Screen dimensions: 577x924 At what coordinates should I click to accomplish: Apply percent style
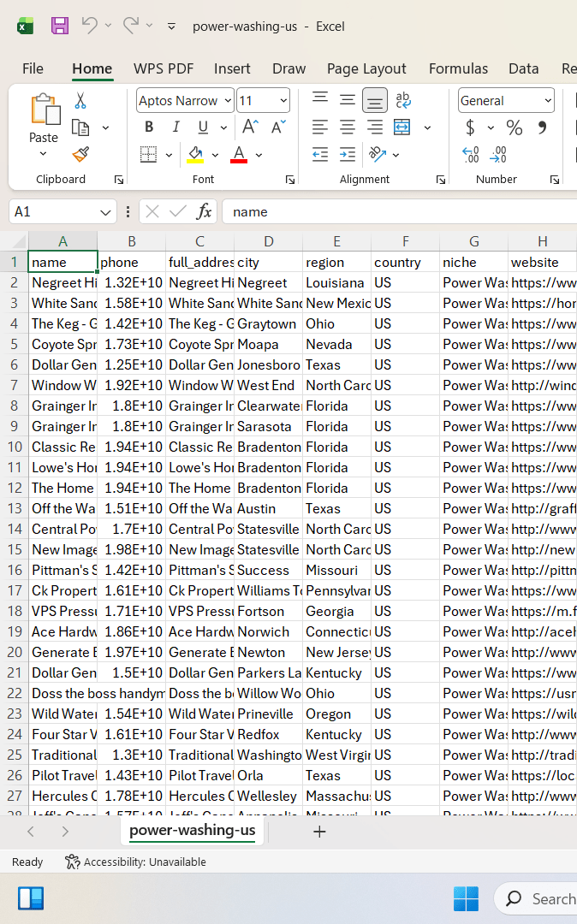coord(514,127)
